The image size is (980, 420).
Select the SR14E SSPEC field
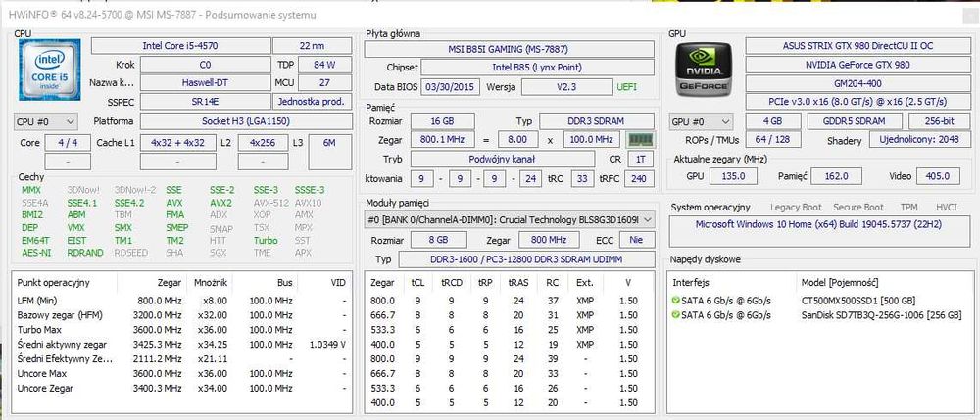pos(205,102)
